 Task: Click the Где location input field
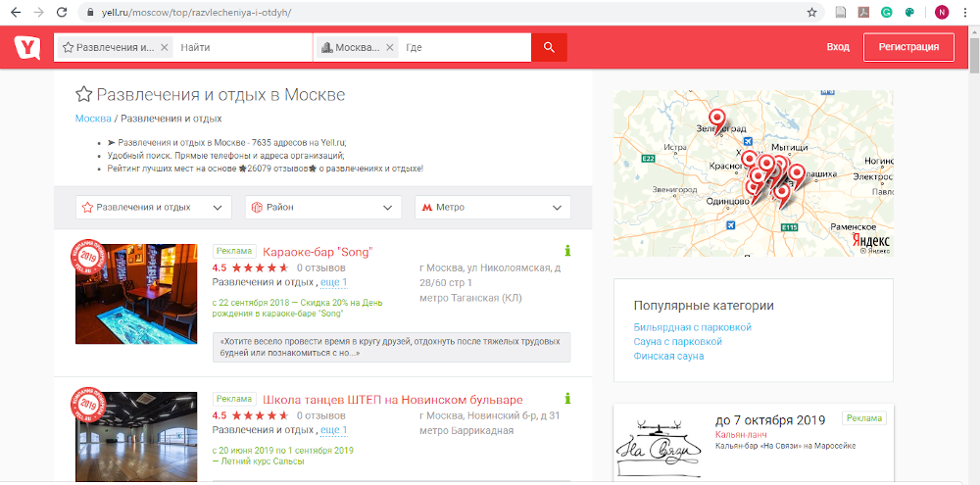point(465,47)
